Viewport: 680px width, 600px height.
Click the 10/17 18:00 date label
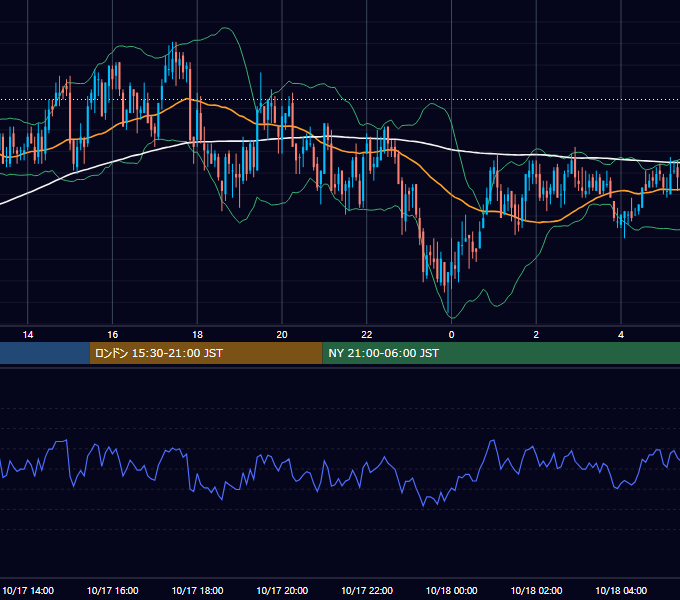click(x=197, y=590)
